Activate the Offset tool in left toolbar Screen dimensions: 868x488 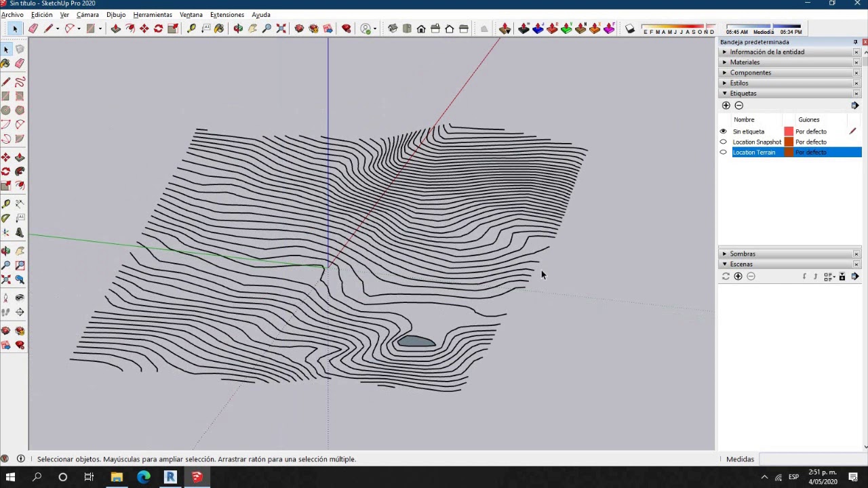click(20, 186)
